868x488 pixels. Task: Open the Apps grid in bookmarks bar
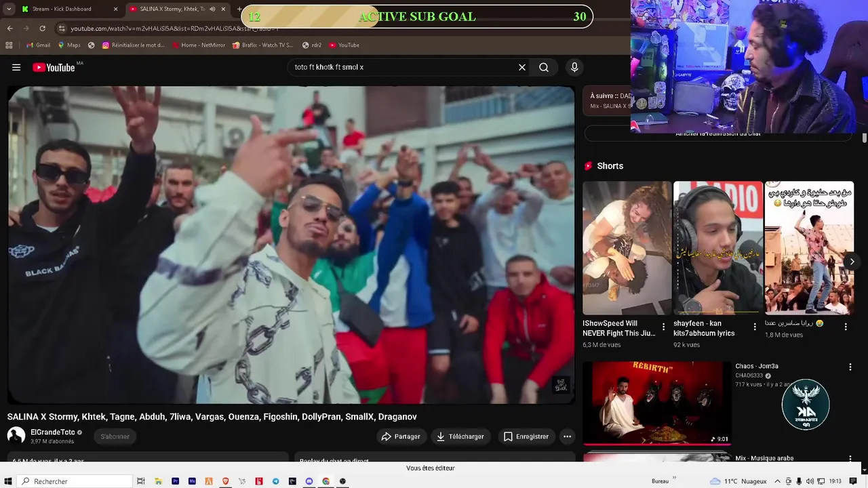point(9,45)
